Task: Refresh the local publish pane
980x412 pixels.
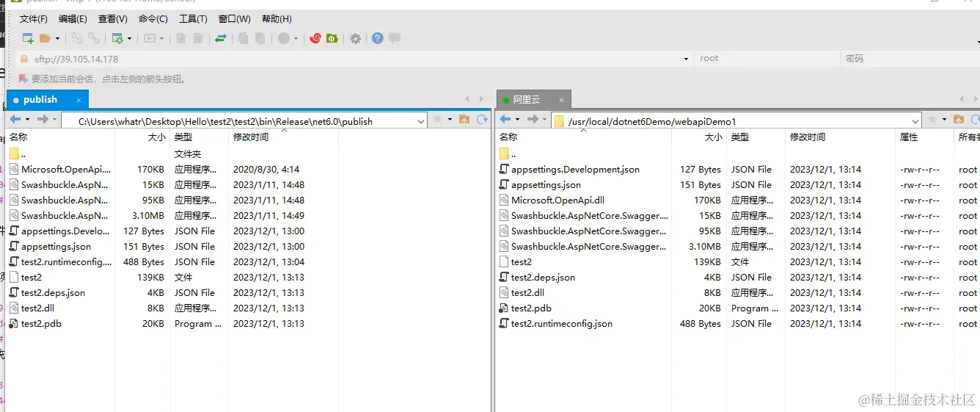Action: coord(482,119)
